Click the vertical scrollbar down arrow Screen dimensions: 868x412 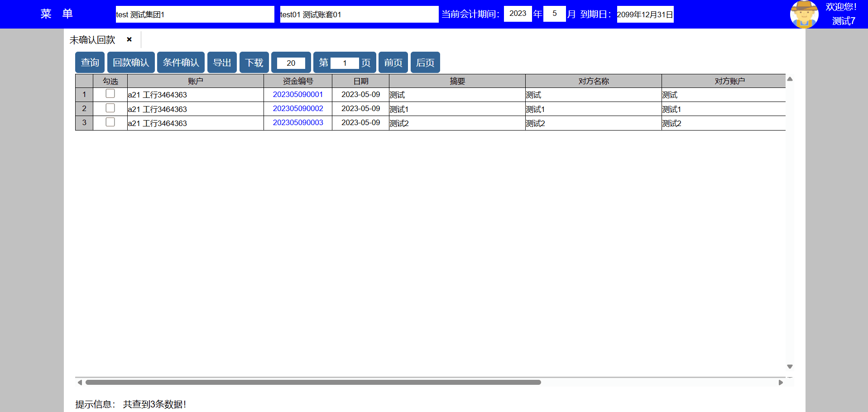[790, 366]
